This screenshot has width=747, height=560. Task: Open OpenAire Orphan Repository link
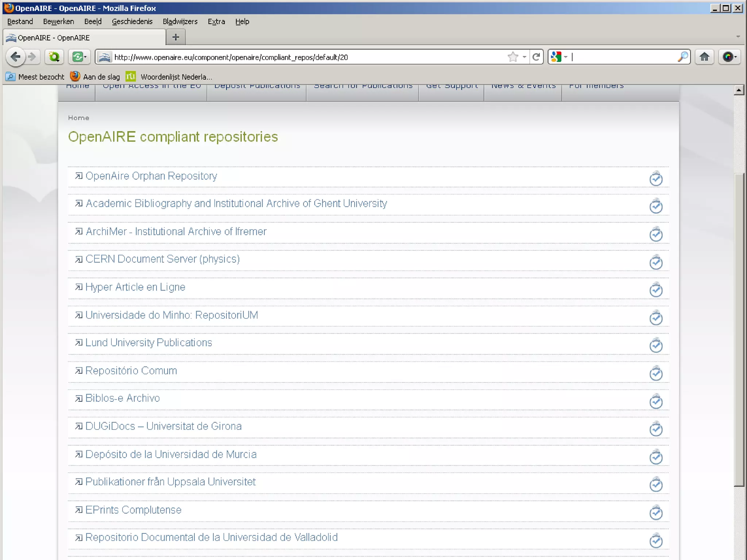(151, 176)
